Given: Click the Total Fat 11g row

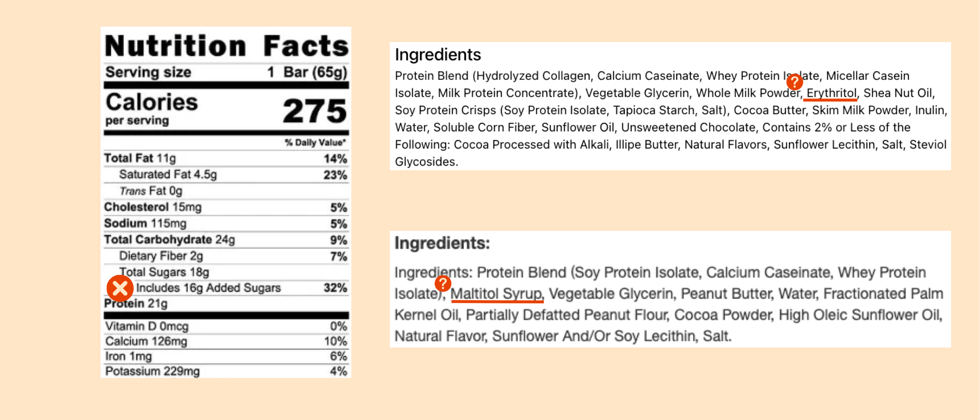Looking at the screenshot, I should [226, 158].
